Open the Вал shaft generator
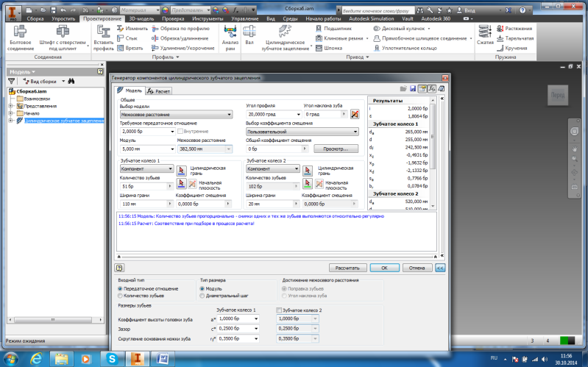The image size is (588, 367). [249, 35]
